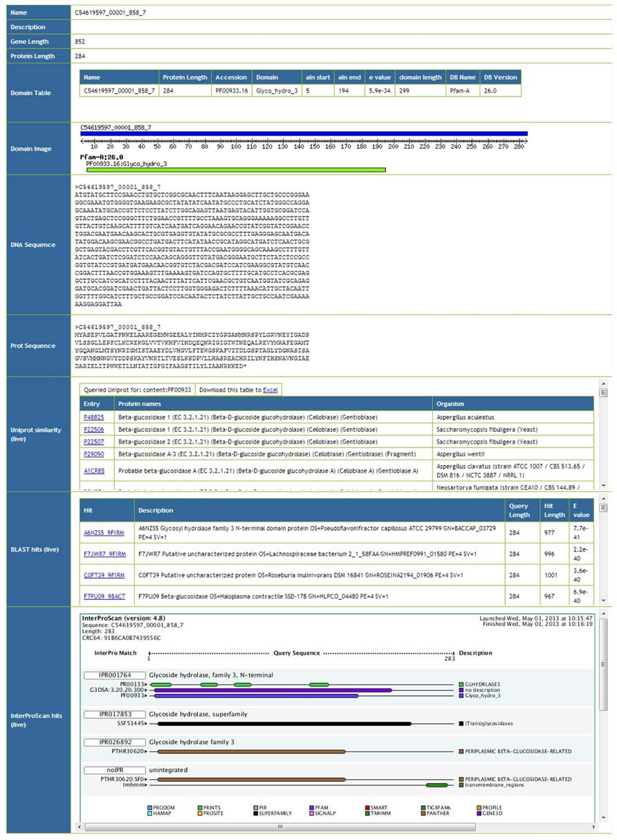The height and width of the screenshot is (840, 617).
Task: Click the PF00933.16 accession cell
Action: click(230, 90)
